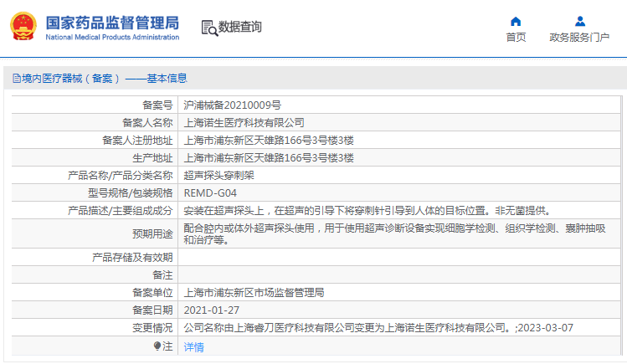
Task: Click National Medical Products Administration text
Action: point(112,37)
